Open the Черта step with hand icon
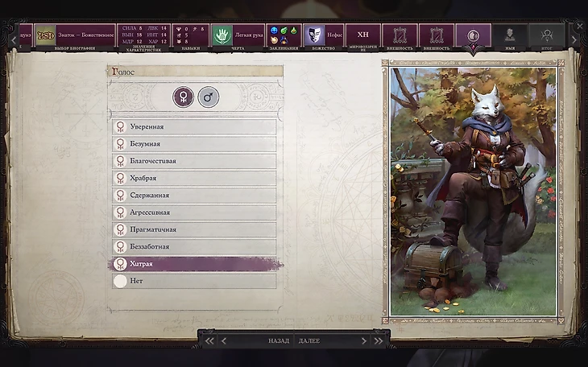588x367 pixels. coord(238,35)
